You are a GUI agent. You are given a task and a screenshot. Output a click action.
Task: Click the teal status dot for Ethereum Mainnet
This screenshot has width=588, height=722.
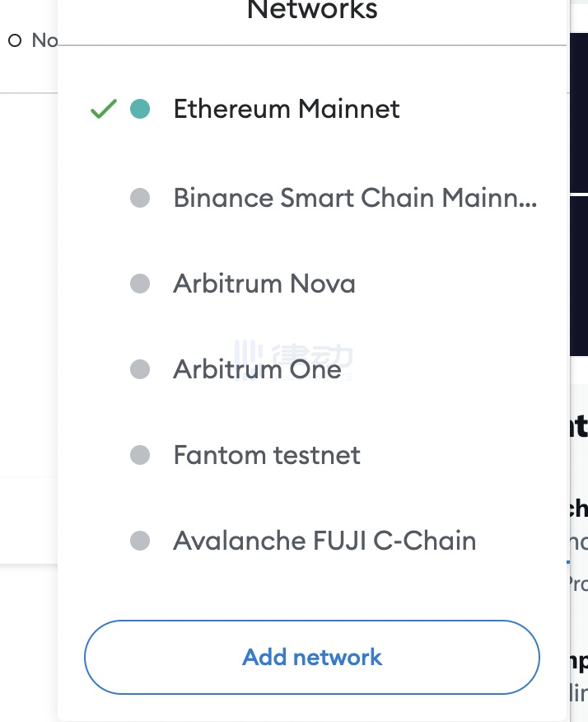pyautogui.click(x=140, y=109)
